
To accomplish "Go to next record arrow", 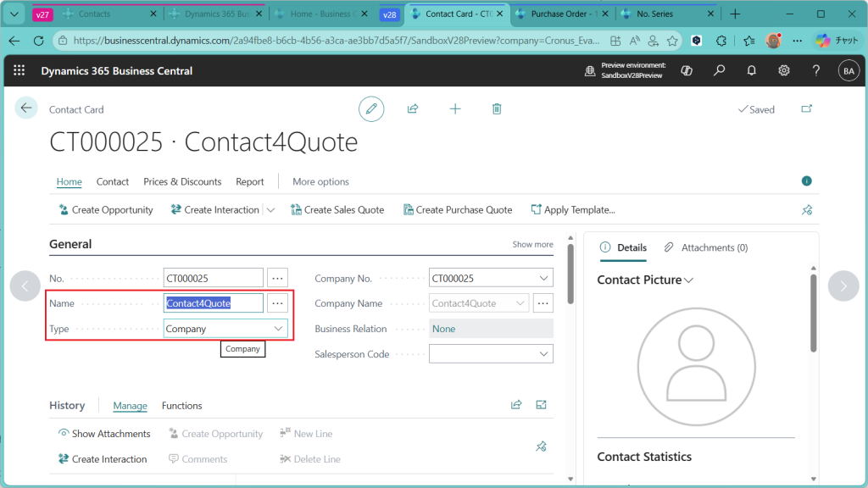I will pyautogui.click(x=843, y=286).
